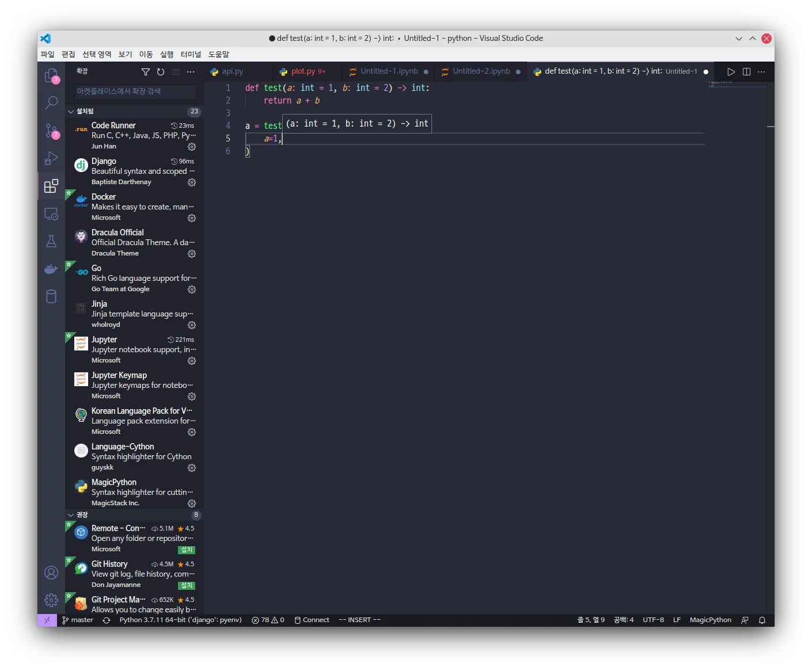The image size is (812, 671).
Task: Open the database cylinder view in activity bar
Action: (x=51, y=296)
